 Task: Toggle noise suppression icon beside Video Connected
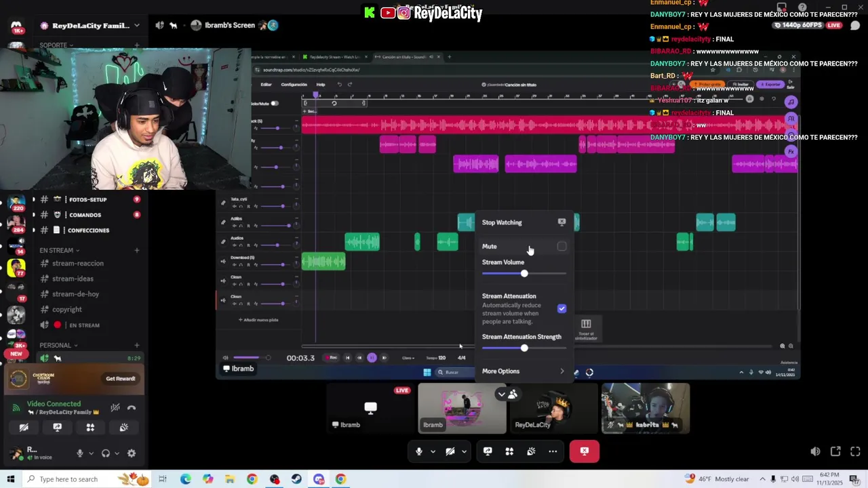tap(115, 408)
